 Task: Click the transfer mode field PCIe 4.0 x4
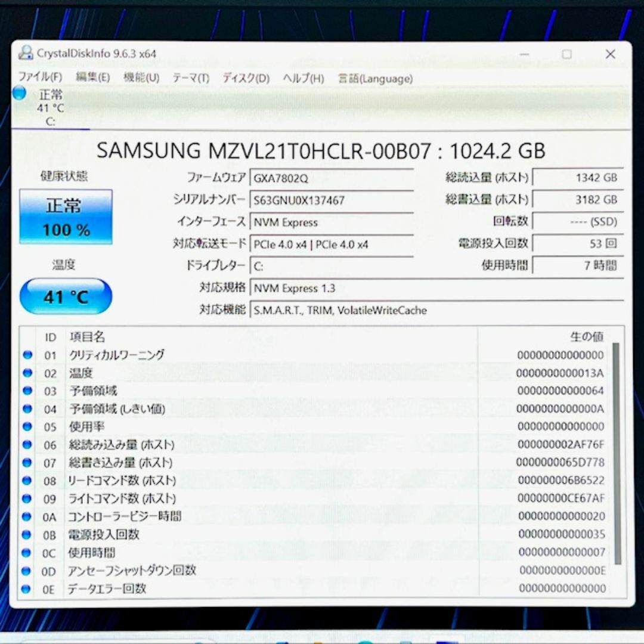click(332, 244)
